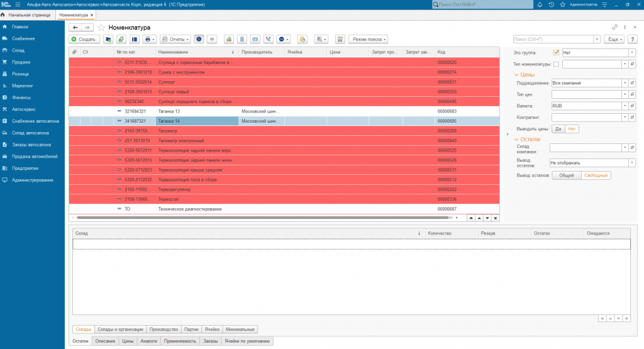
Task: Click the shopping cart toolbar icon
Action: [340, 40]
